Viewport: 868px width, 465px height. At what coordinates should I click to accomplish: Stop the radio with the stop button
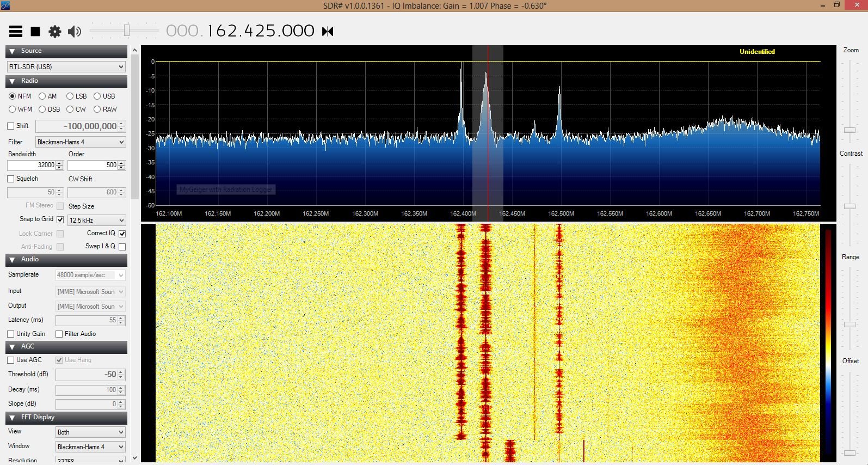pos(35,32)
